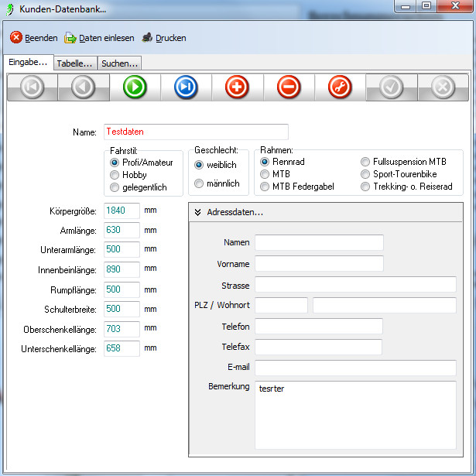Viewport: 476px width, 476px height.
Task: Delete record using red minus button
Action: pyautogui.click(x=288, y=87)
